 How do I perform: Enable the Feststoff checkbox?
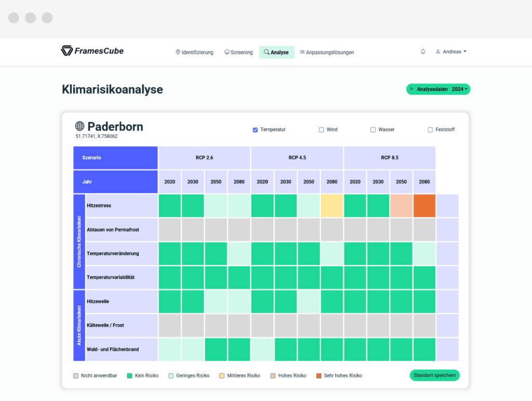[x=430, y=130]
